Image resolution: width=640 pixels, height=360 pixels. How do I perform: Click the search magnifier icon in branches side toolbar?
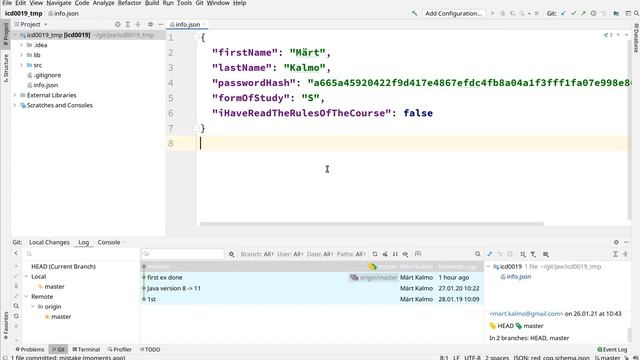(x=16, y=306)
